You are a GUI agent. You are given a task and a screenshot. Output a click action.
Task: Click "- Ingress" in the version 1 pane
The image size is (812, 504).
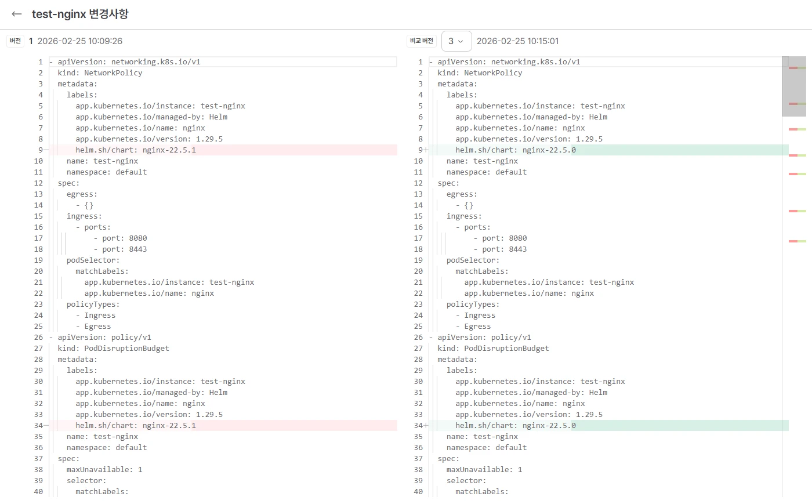96,316
